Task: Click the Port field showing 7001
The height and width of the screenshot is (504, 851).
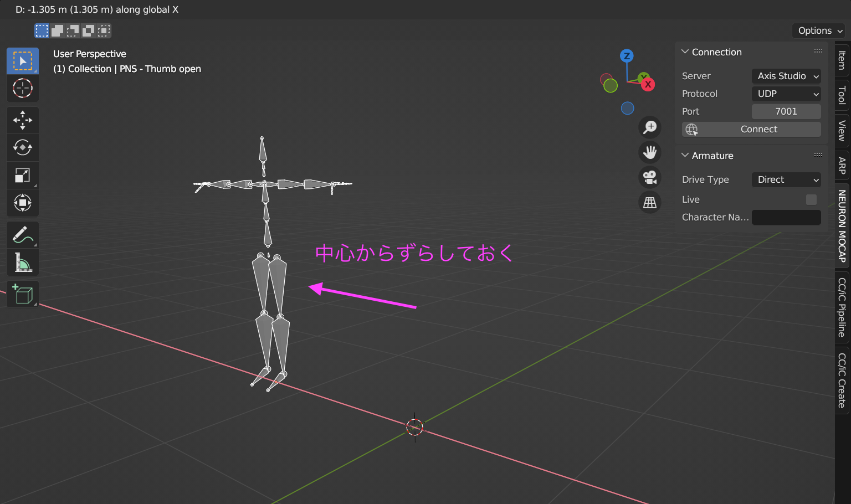Action: [786, 112]
